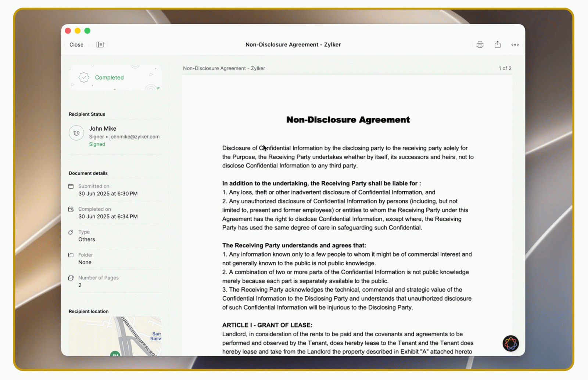This screenshot has width=588, height=380.
Task: Click the Completed on calendar icon
Action: pyautogui.click(x=71, y=209)
